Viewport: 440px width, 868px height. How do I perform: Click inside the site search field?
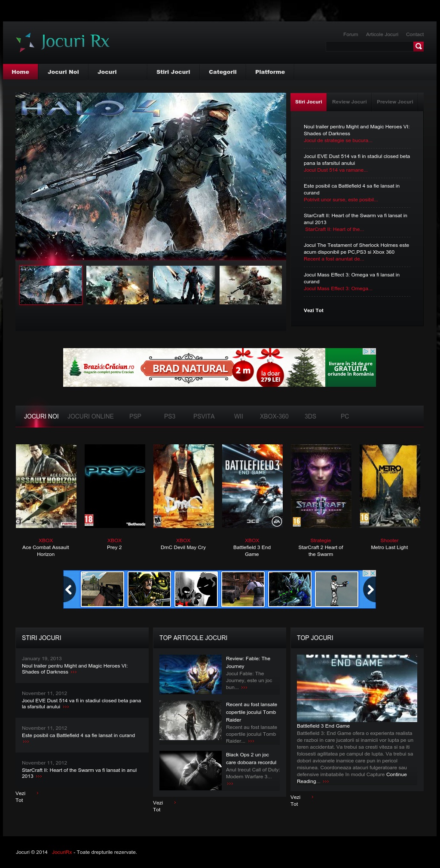pyautogui.click(x=369, y=46)
